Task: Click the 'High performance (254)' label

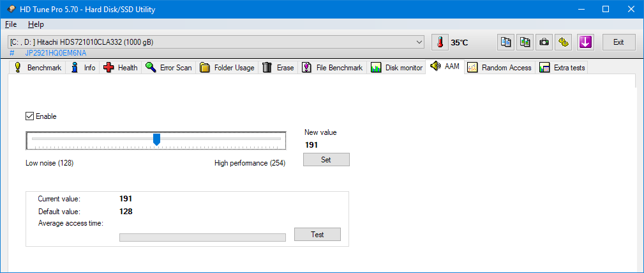Action: point(250,163)
